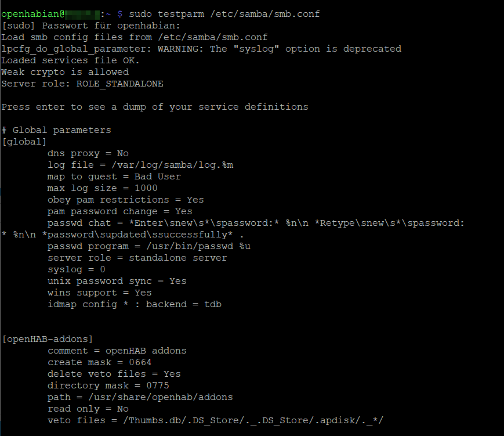Click the "Weak crypto is allowed" line

point(65,72)
